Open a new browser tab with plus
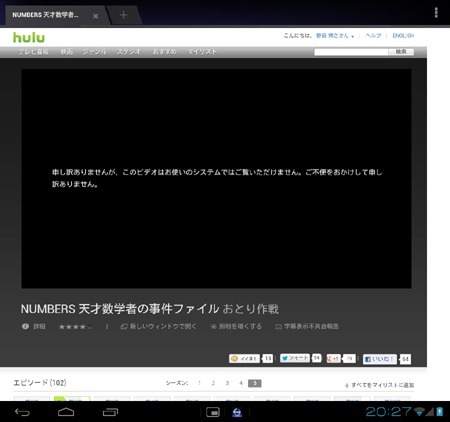This screenshot has width=450, height=422. 123,15
